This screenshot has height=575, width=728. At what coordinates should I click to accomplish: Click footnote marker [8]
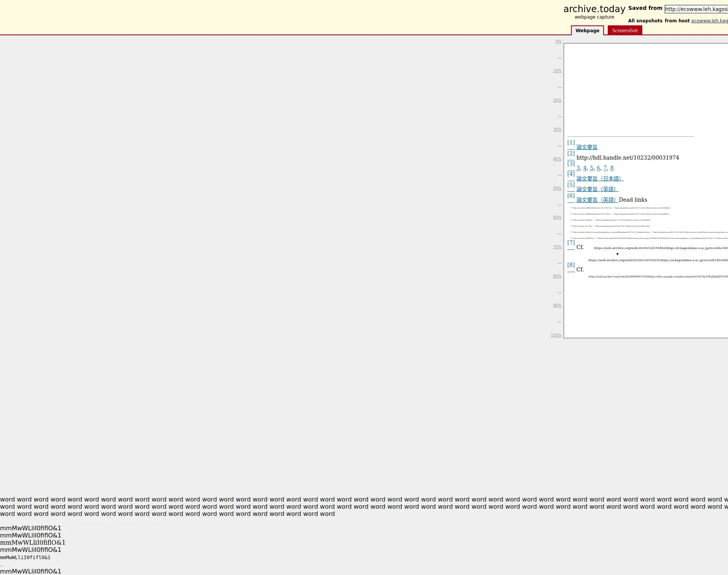[x=571, y=265]
